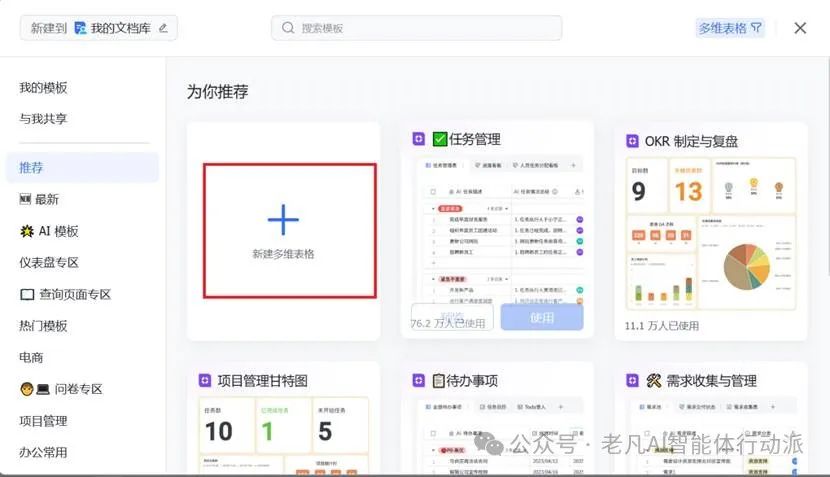The width and height of the screenshot is (830, 477).
Task: Click the 待办事项 card title
Action: coord(472,381)
